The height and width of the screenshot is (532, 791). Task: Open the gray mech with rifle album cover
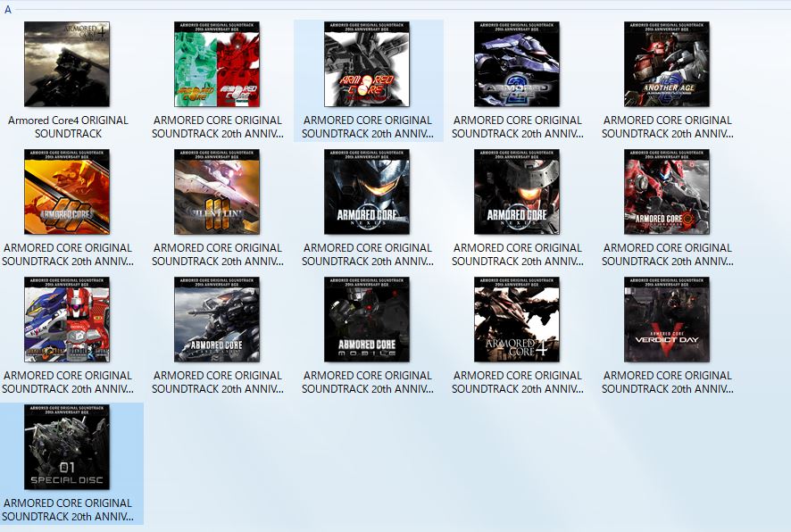click(217, 320)
